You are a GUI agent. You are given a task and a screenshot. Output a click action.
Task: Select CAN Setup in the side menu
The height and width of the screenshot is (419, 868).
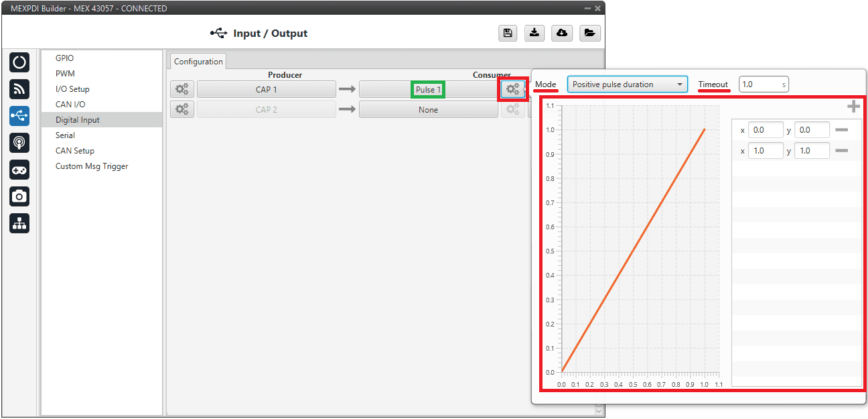[75, 151]
